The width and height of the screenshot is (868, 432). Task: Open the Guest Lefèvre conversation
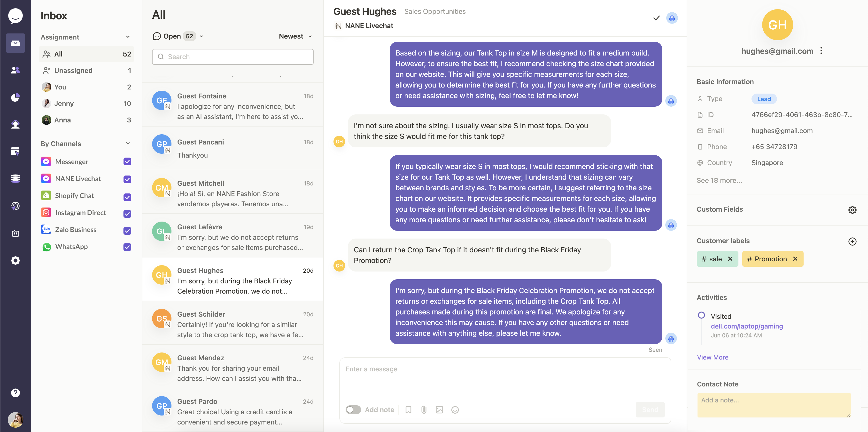[x=232, y=235]
